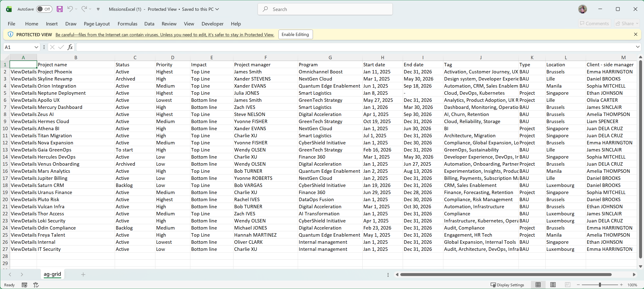Click the Page Break Preview icon

[x=567, y=285]
